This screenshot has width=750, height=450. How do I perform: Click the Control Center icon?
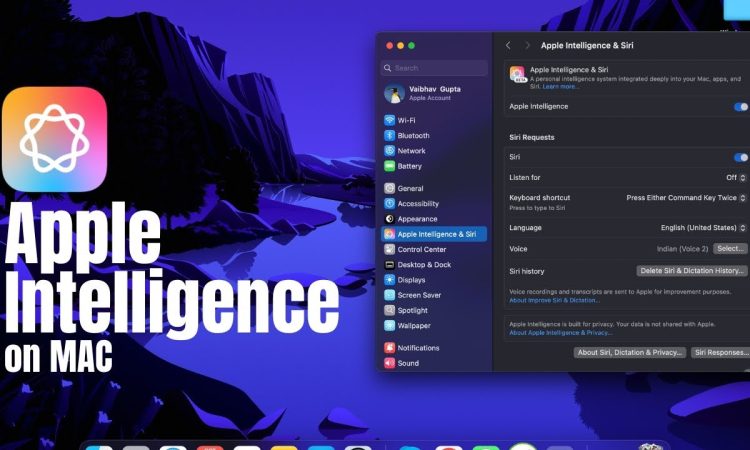pos(389,249)
